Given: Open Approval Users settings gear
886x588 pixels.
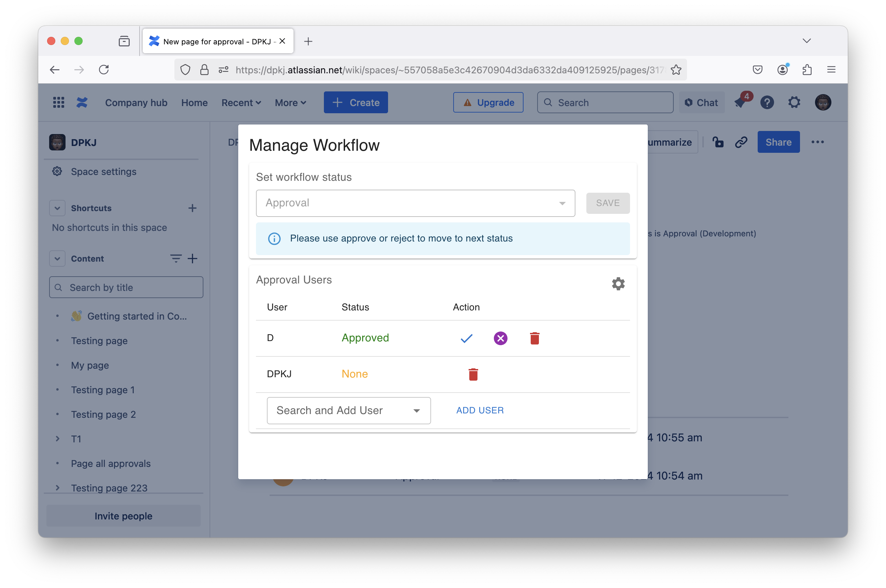Looking at the screenshot, I should click(x=618, y=284).
